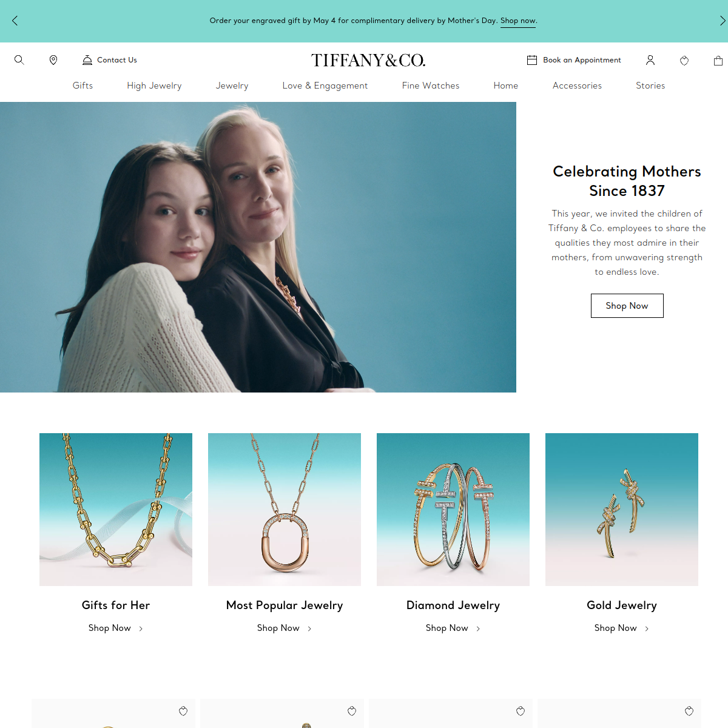Click chevron beside Gifts for Her Shop Now
728x728 pixels.
click(x=141, y=629)
